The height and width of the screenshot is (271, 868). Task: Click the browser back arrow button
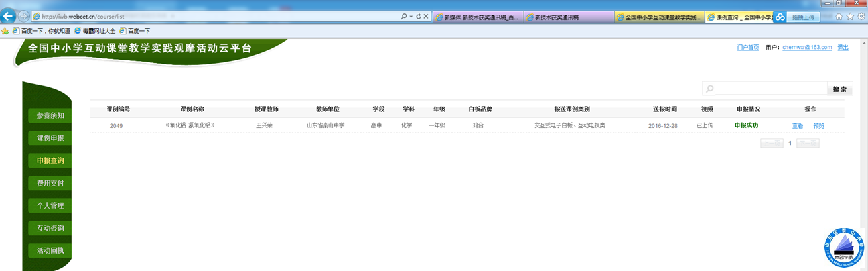coord(9,17)
